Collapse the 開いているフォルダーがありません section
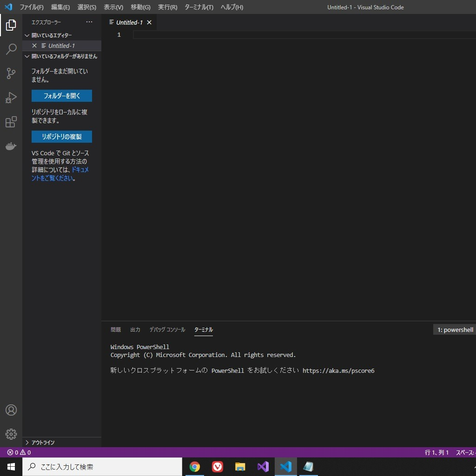This screenshot has height=476, width=476. tap(62, 56)
